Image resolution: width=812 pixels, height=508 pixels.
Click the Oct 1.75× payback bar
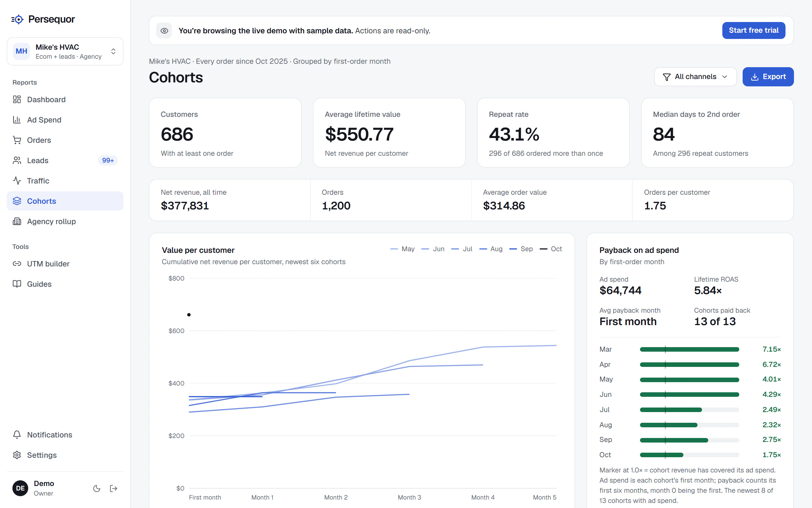(689, 455)
